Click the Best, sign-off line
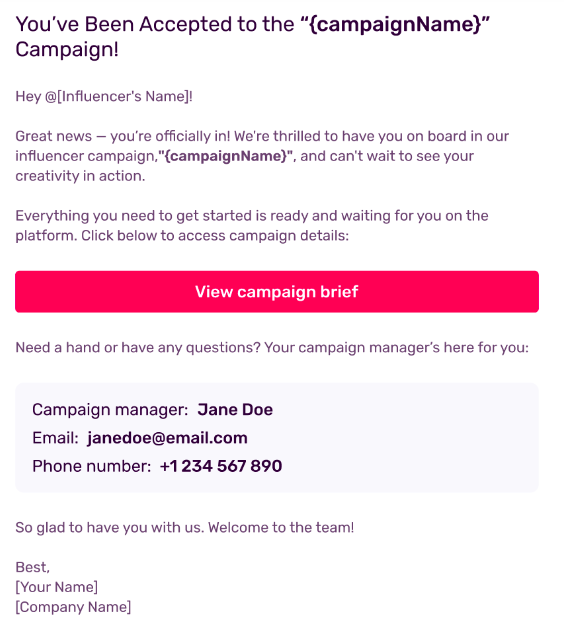The width and height of the screenshot is (564, 629). [x=32, y=567]
